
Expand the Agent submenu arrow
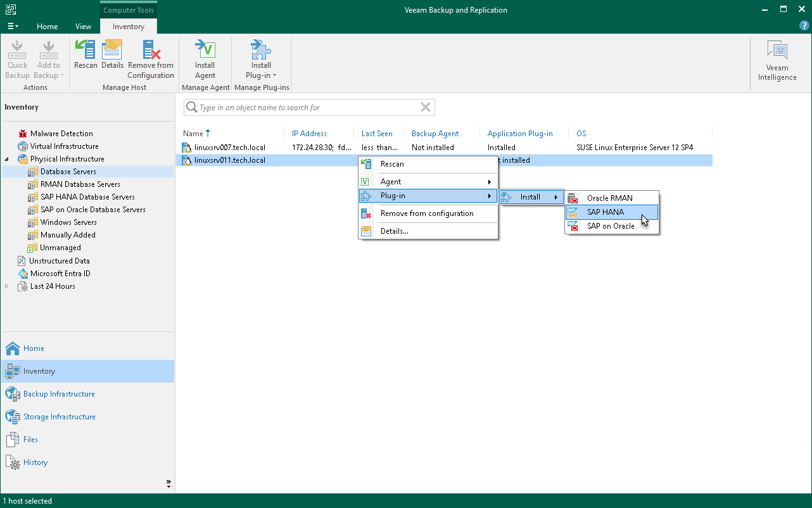(x=490, y=182)
